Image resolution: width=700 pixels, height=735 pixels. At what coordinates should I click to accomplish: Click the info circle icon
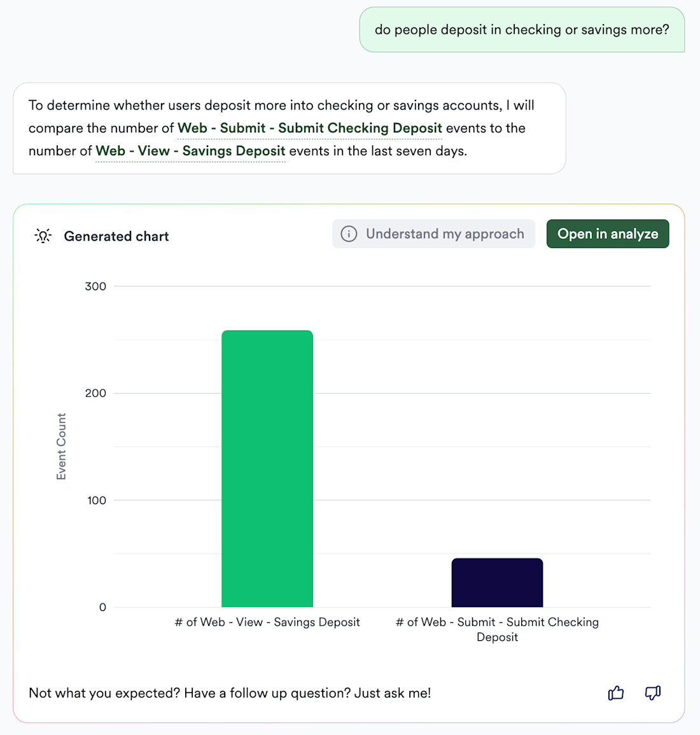pyautogui.click(x=349, y=234)
